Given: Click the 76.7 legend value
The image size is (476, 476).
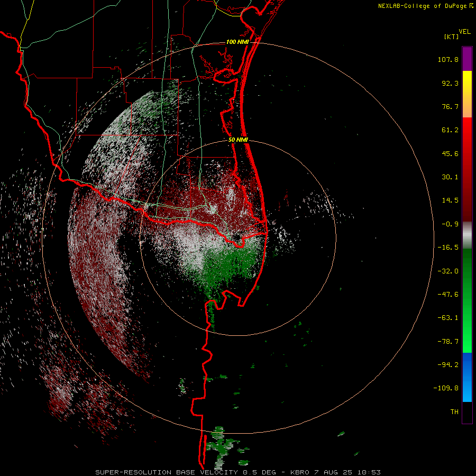Looking at the screenshot, I should (450, 107).
